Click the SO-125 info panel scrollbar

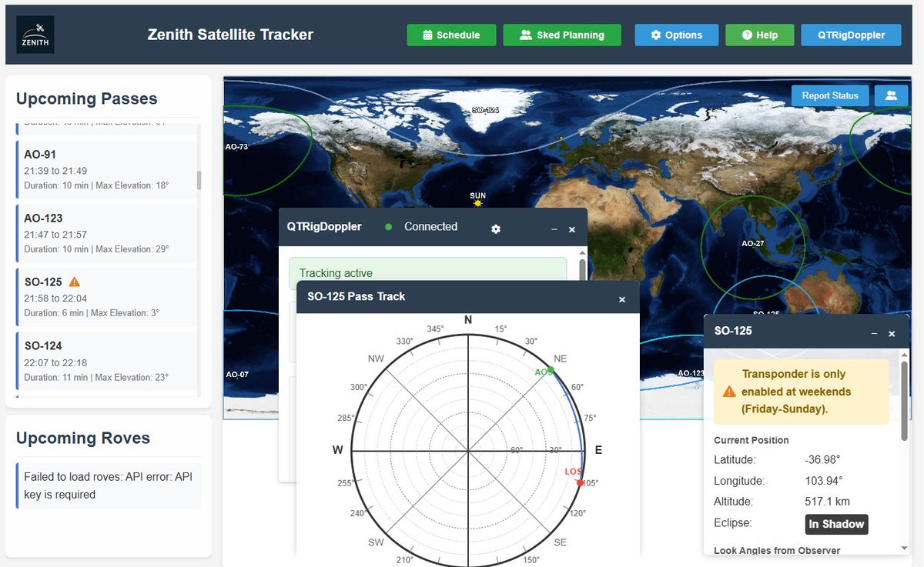904,400
